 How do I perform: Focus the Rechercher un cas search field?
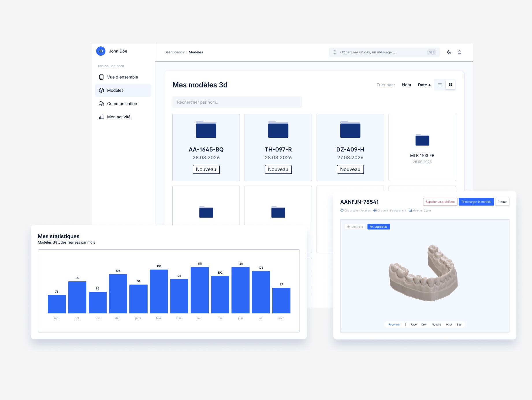(x=384, y=52)
